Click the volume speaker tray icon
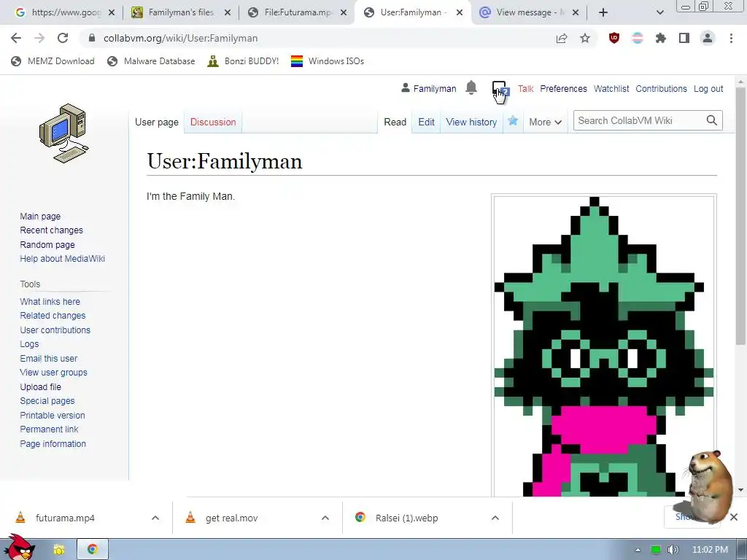This screenshot has height=560, width=747. coord(673,550)
